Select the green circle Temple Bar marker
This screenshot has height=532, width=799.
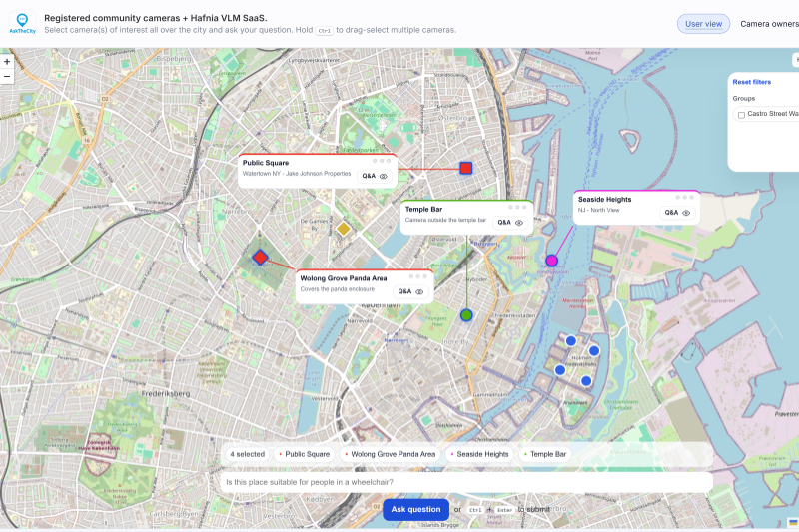click(466, 315)
